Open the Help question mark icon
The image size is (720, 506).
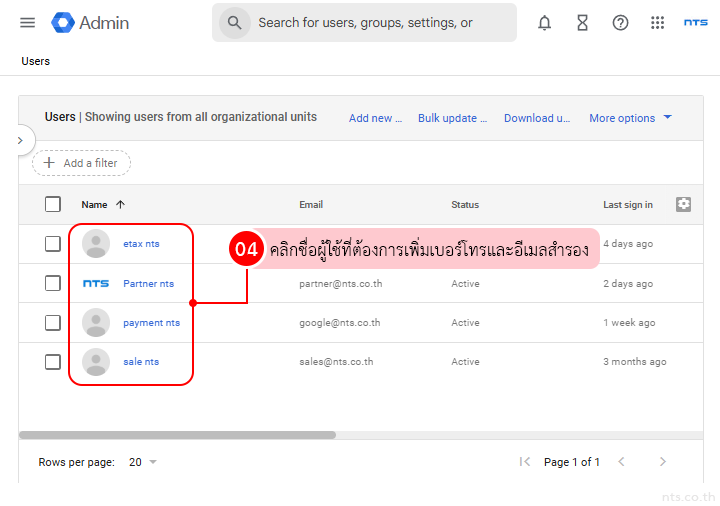click(620, 22)
